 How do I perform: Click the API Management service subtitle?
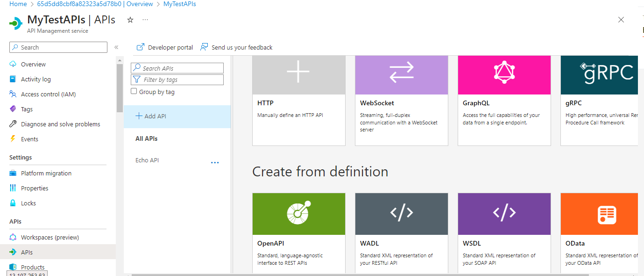pyautogui.click(x=58, y=31)
